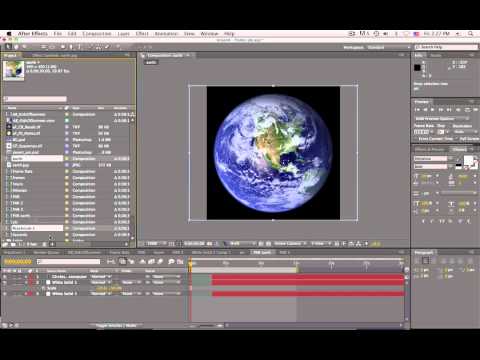Hide the first layer's eye icon
Image resolution: width=480 pixels, height=360 pixels.
pyautogui.click(x=5, y=277)
